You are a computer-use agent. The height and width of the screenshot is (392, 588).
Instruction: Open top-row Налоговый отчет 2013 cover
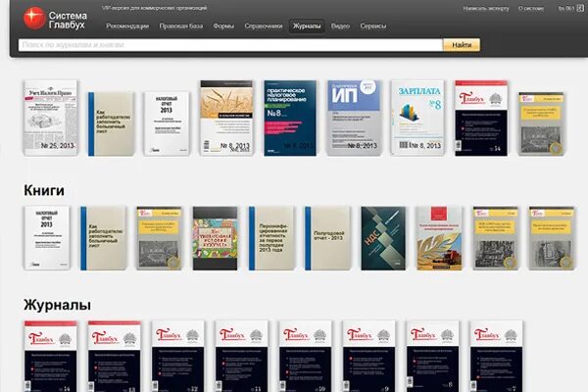[167, 123]
